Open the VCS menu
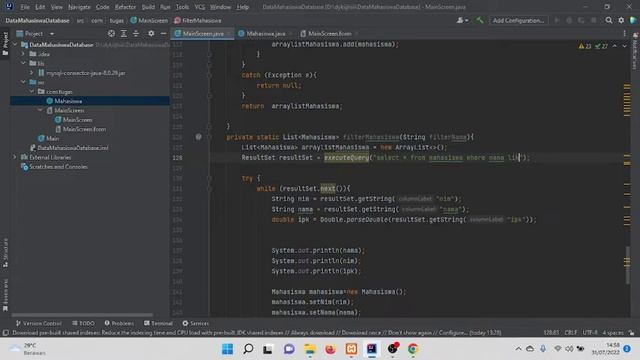 pos(200,7)
